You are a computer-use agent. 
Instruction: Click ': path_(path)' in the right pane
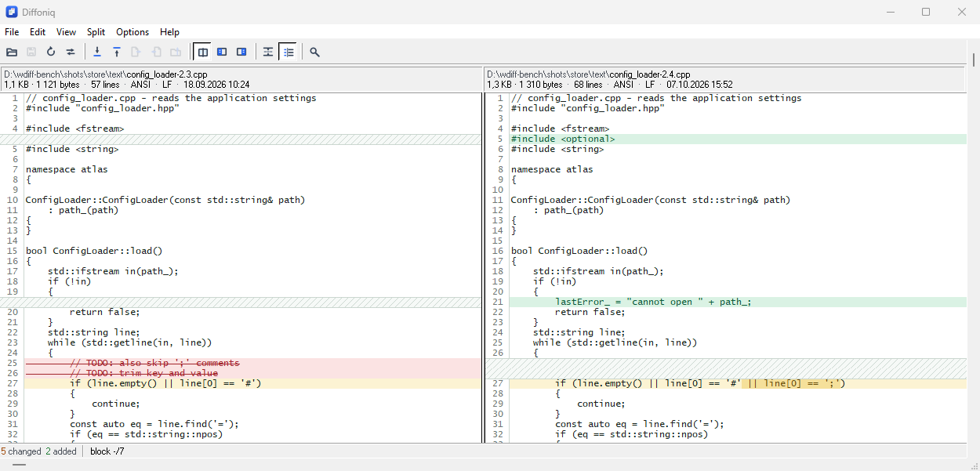[x=568, y=210]
